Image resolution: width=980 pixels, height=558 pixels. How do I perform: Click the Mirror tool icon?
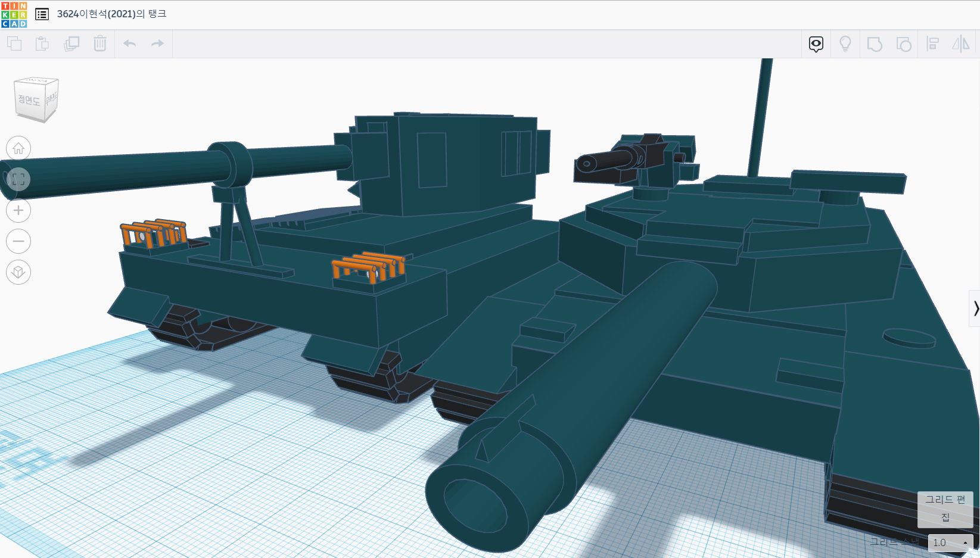[961, 44]
